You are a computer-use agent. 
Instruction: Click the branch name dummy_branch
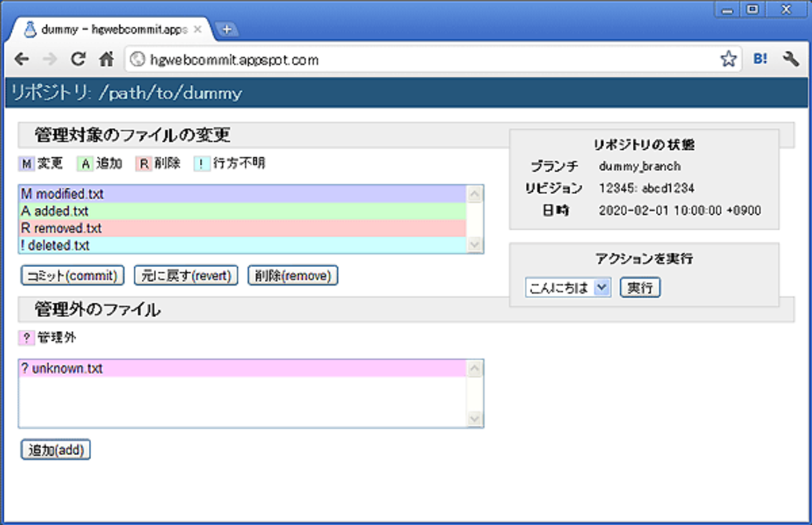tap(640, 166)
